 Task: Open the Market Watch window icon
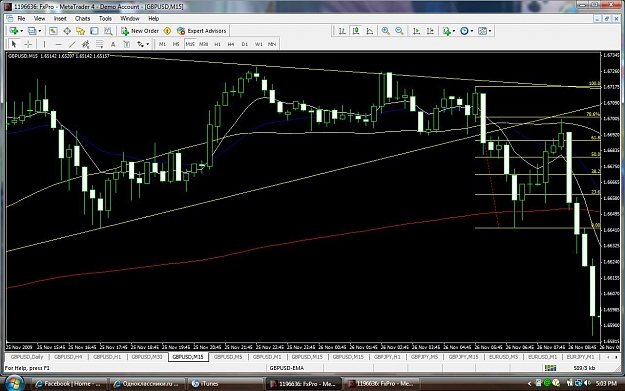point(53,31)
